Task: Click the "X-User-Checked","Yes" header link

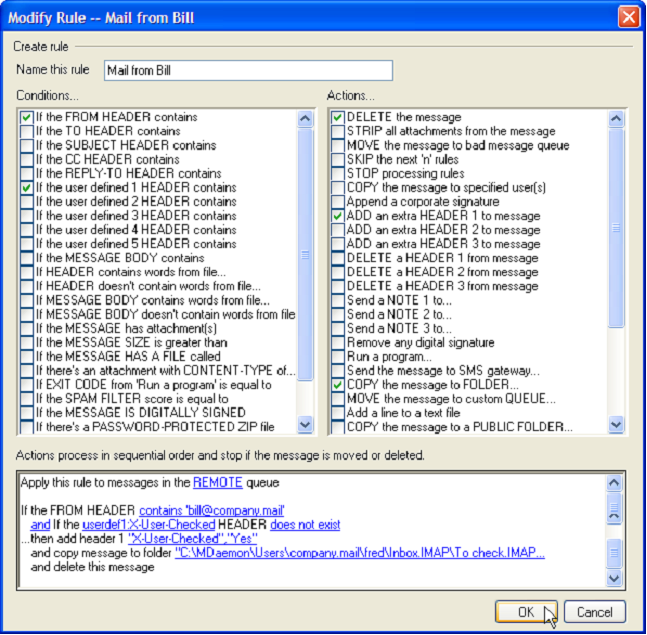Action: (193, 539)
